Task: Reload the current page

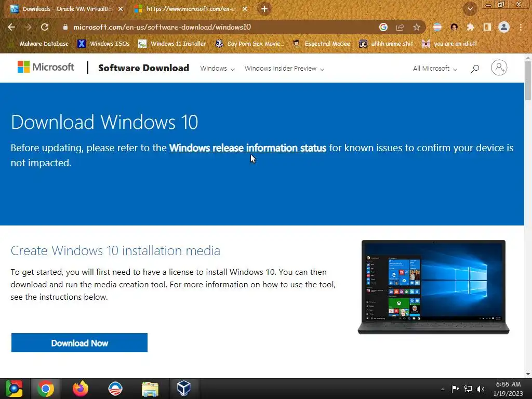Action: pos(45,27)
